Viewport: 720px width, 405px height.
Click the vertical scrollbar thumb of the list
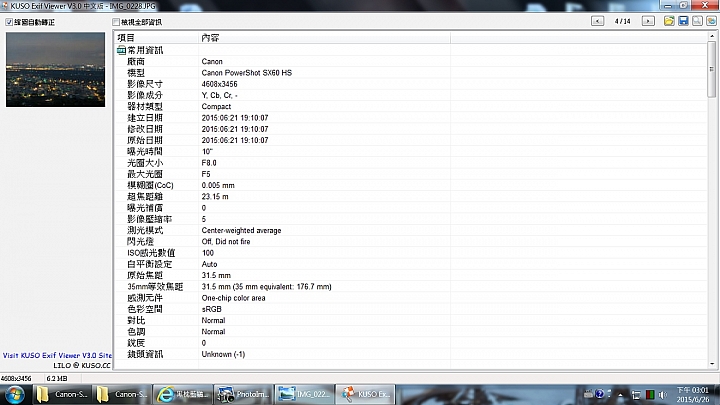(x=712, y=69)
